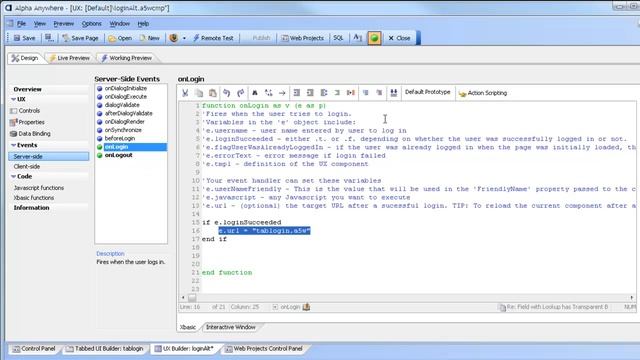This screenshot has height=360, width=640.
Task: Click the shield security icon in main toolbar
Action: (x=174, y=38)
